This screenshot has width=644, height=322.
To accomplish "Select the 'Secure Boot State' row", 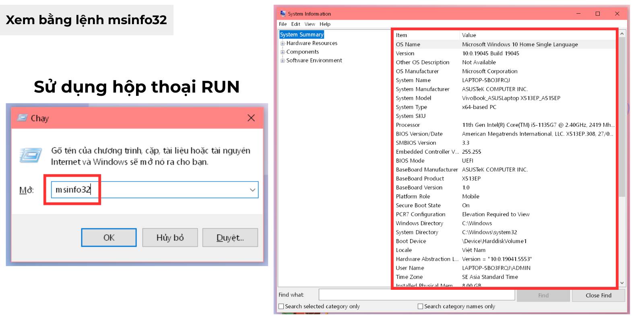I will click(504, 205).
